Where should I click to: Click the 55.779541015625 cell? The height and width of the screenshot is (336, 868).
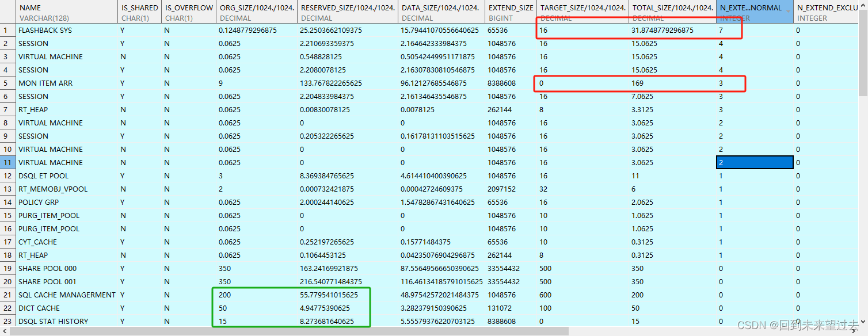[348, 295]
